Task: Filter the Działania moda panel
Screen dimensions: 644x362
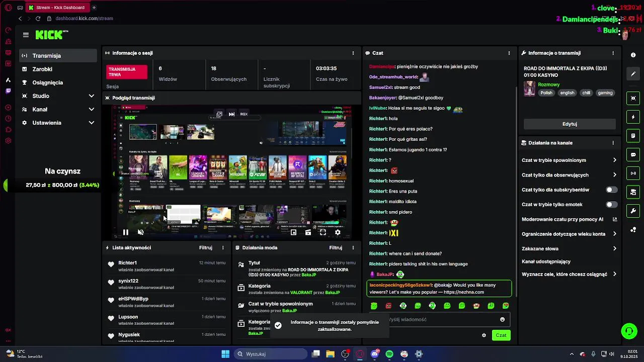Action: coord(336,247)
